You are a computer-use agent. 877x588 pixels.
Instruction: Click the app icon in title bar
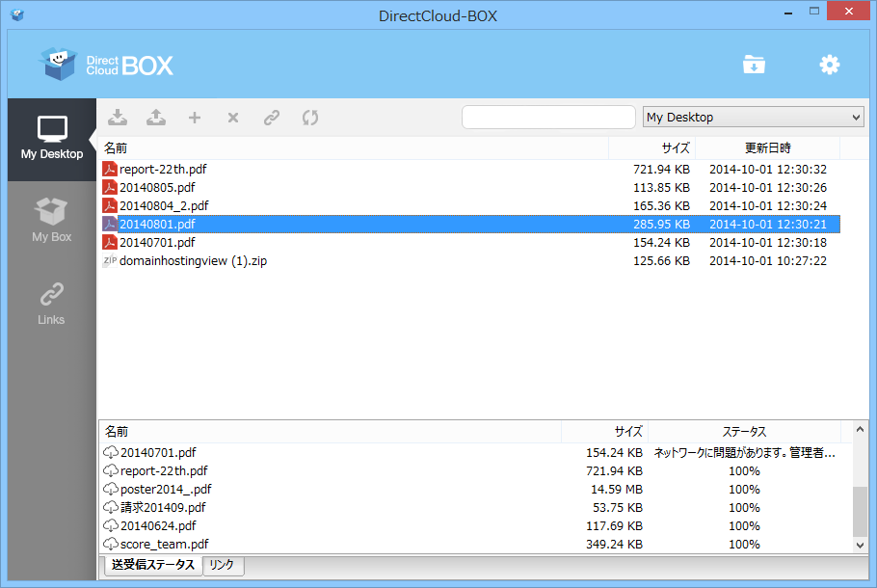(x=17, y=15)
